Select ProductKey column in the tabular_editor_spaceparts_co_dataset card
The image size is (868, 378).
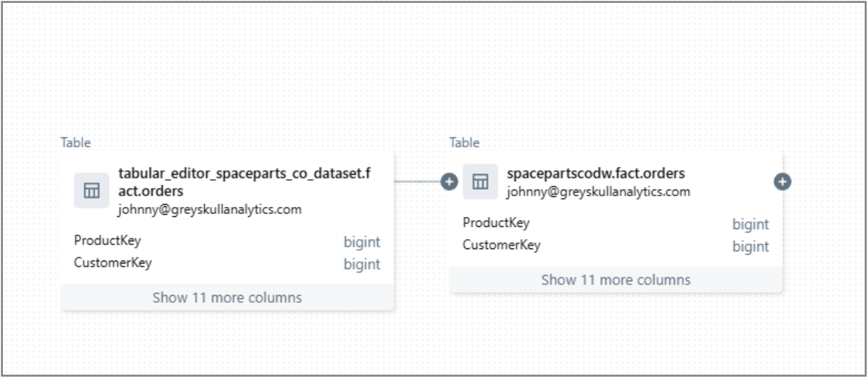pyautogui.click(x=107, y=241)
